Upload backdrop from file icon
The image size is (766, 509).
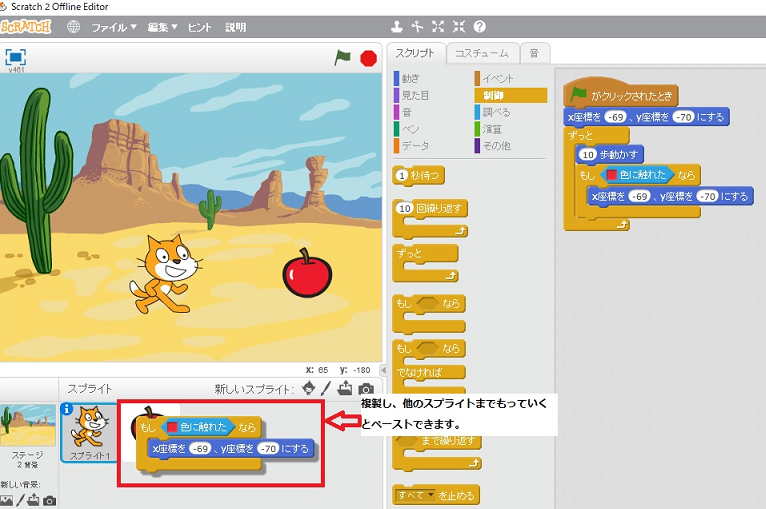[33, 500]
